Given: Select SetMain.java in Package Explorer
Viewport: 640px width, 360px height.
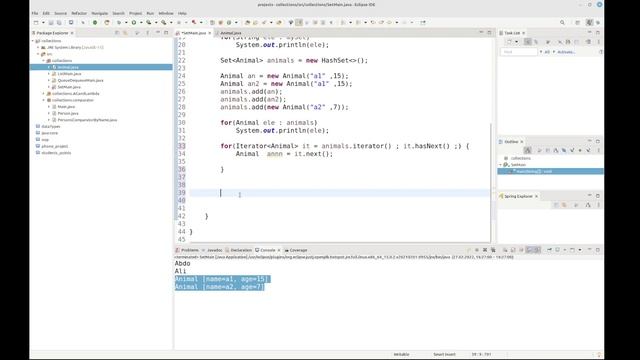Looking at the screenshot, I should click(x=69, y=87).
